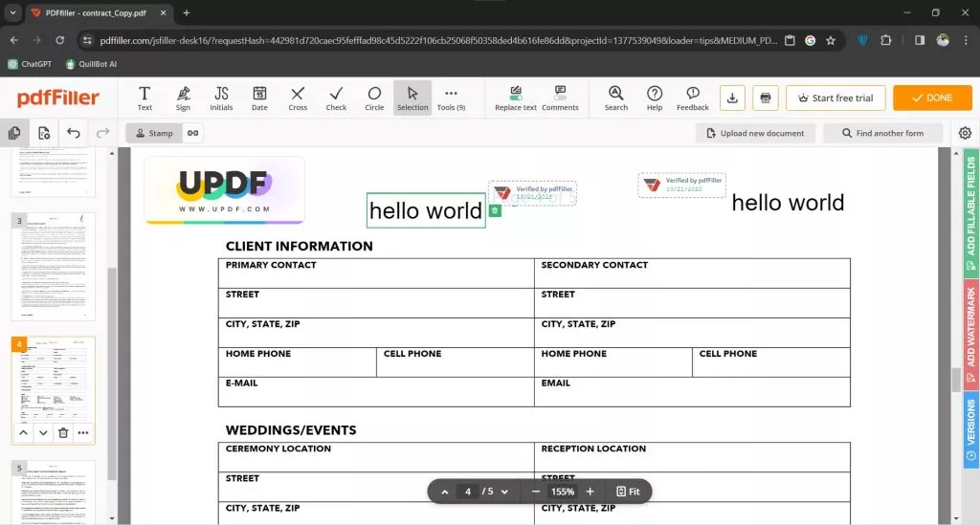The width and height of the screenshot is (980, 525).
Task: Toggle the Comments switch
Action: pos(560,98)
